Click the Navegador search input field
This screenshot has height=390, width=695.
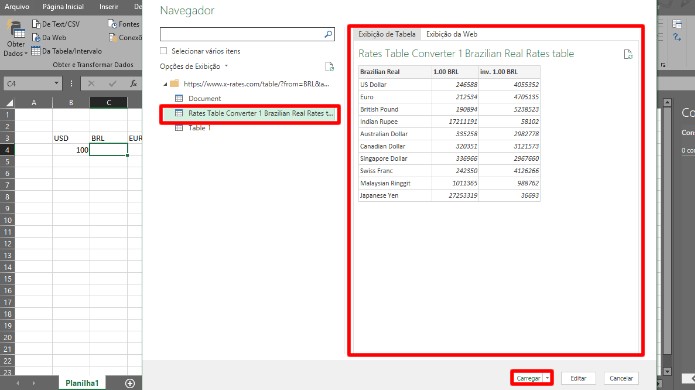click(x=242, y=34)
